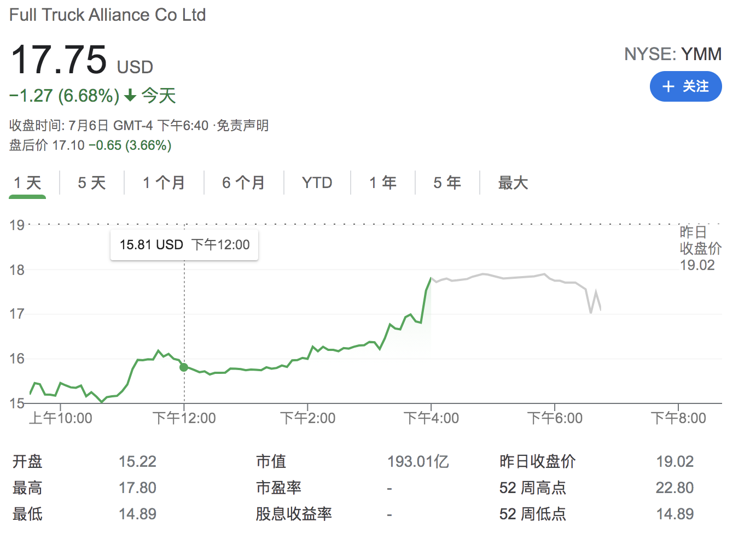The width and height of the screenshot is (756, 551).
Task: Click the 收盘时间 7月6日 timestamp text
Action: [x=109, y=126]
